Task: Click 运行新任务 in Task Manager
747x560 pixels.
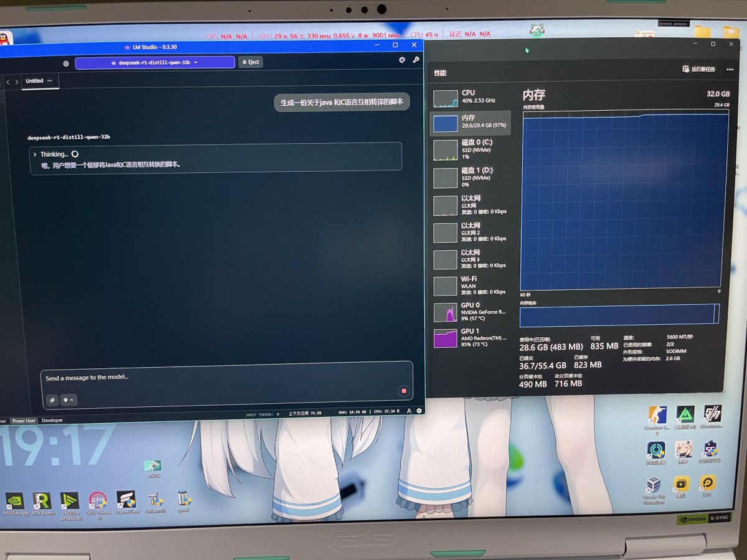Action: [699, 69]
